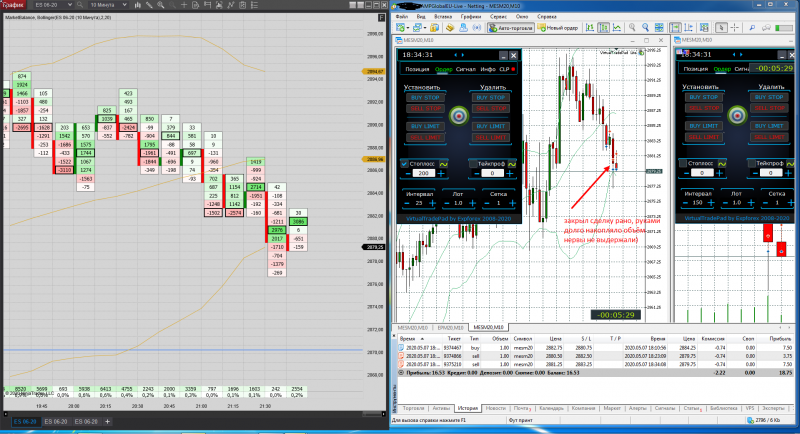The width and height of the screenshot is (800, 434).
Task: Click the magnifier zoom-in icon in left platform toolbar
Action: [161, 5]
